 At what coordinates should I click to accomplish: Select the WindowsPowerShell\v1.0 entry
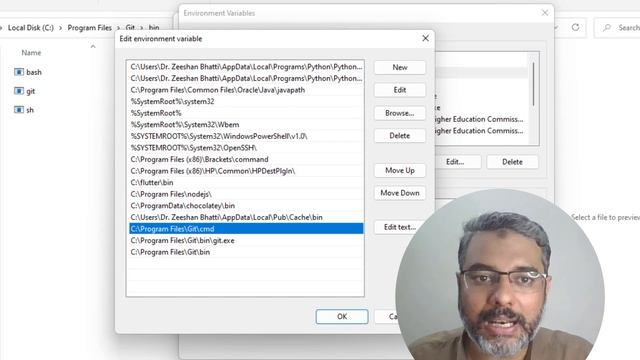(246, 136)
